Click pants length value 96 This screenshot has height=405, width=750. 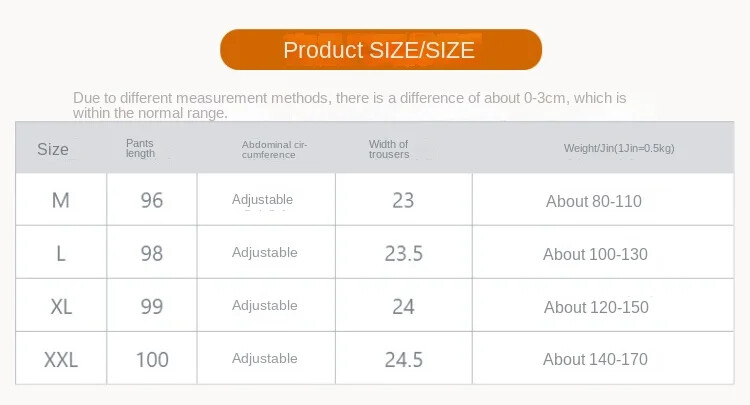pyautogui.click(x=152, y=201)
